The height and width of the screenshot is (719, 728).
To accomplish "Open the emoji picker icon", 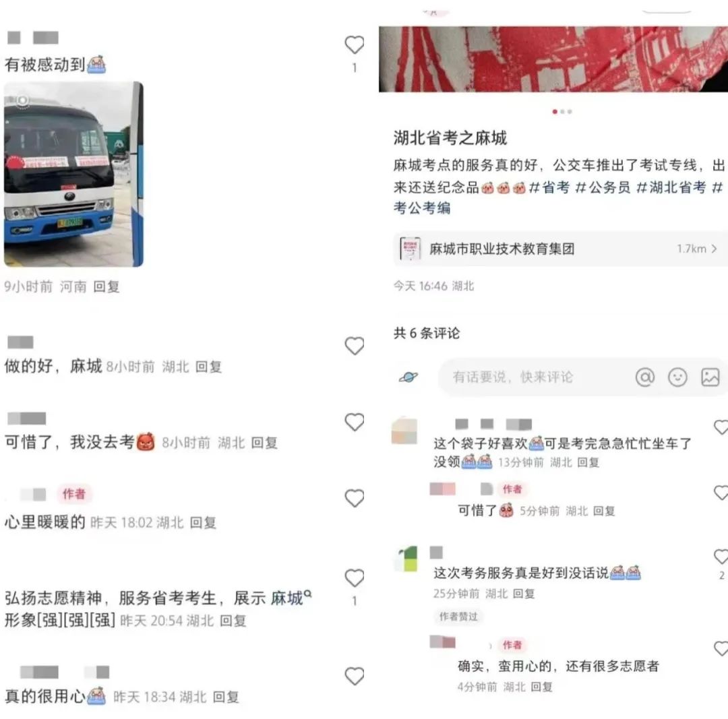I will pos(677,377).
